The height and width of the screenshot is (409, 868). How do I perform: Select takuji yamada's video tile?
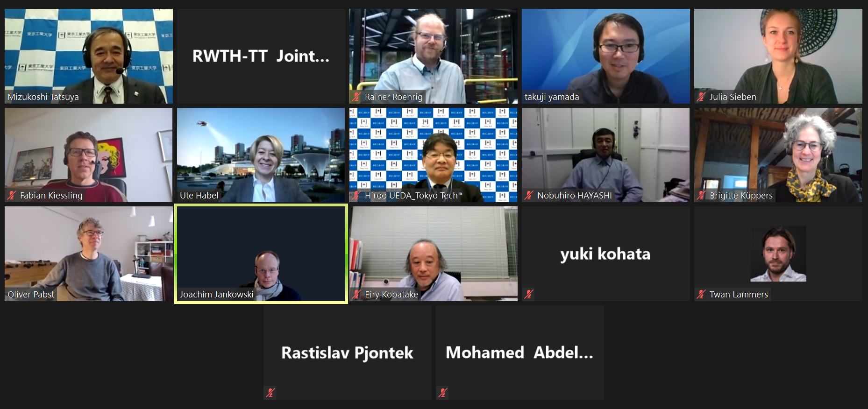pyautogui.click(x=605, y=56)
